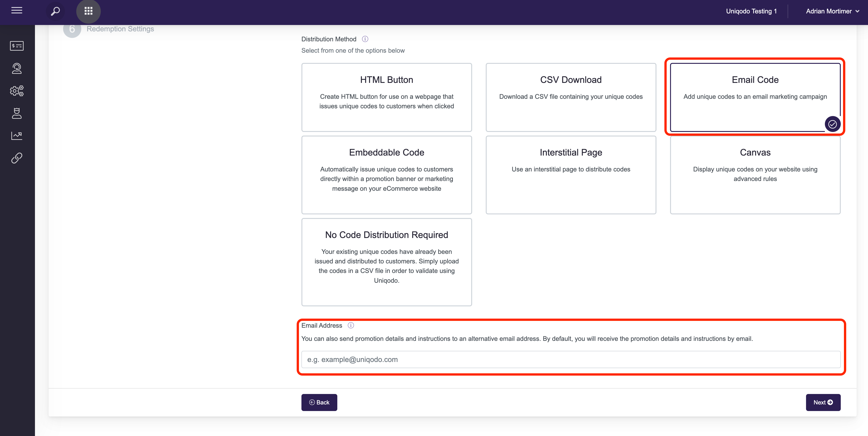Viewport: 868px width, 436px height.
Task: Select the HTML Button distribution option
Action: 387,97
